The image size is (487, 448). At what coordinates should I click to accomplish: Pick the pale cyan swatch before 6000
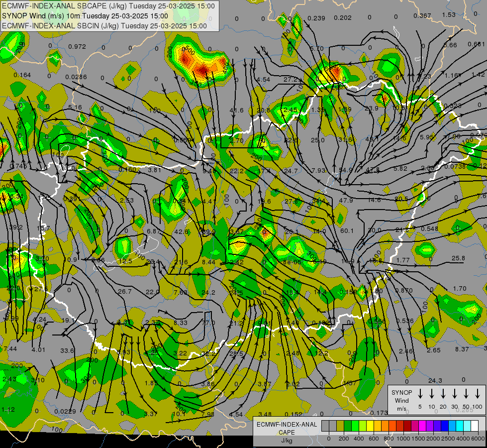467,426
